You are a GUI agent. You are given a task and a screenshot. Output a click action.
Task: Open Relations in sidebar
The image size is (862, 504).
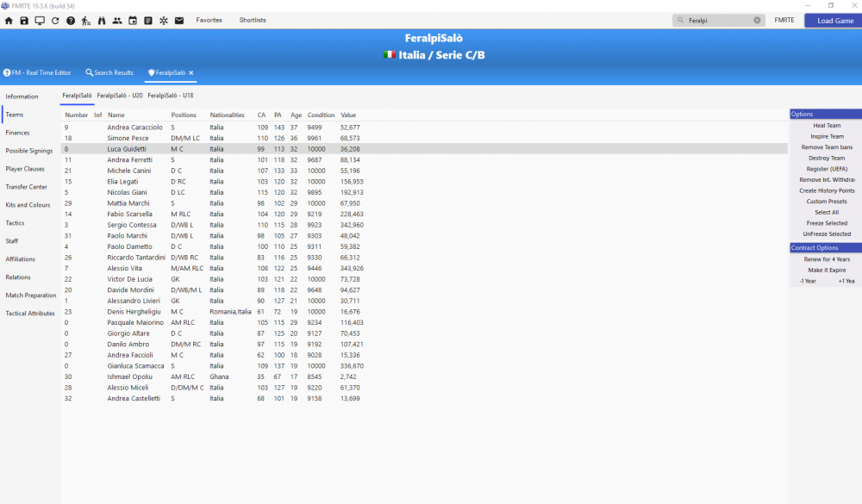(x=18, y=277)
